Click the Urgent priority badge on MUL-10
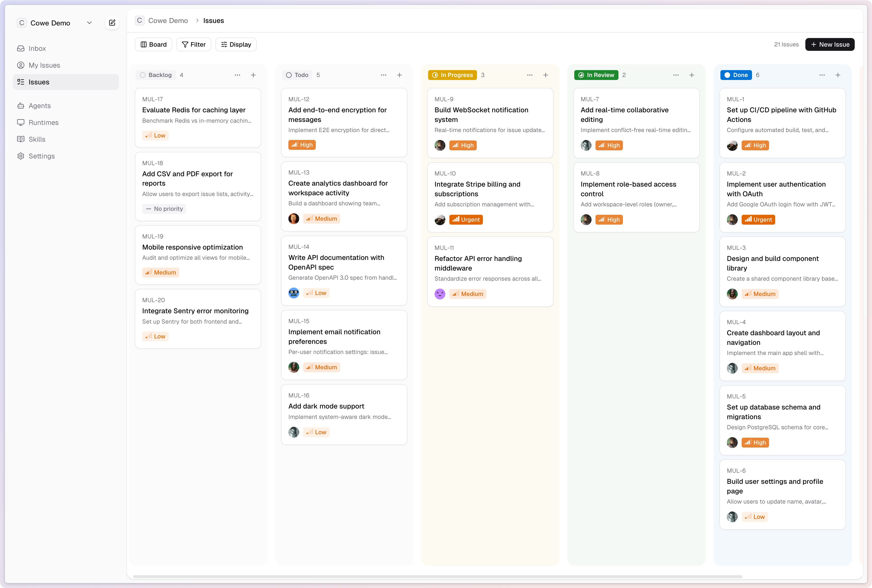872x588 pixels. pos(466,219)
